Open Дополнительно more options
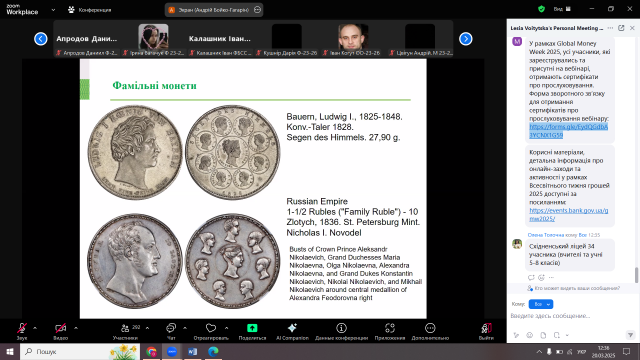The height and width of the screenshot is (360, 640). [x=430, y=331]
